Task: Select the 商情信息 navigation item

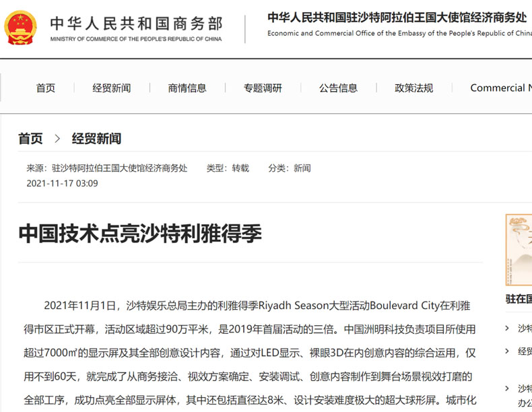Action: coord(187,88)
